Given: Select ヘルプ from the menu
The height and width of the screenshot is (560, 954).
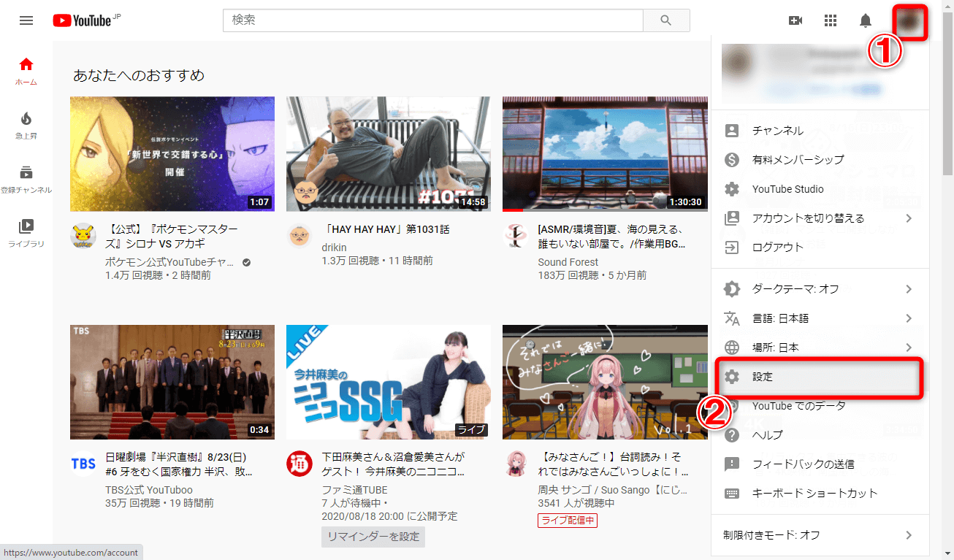Looking at the screenshot, I should tap(820, 434).
